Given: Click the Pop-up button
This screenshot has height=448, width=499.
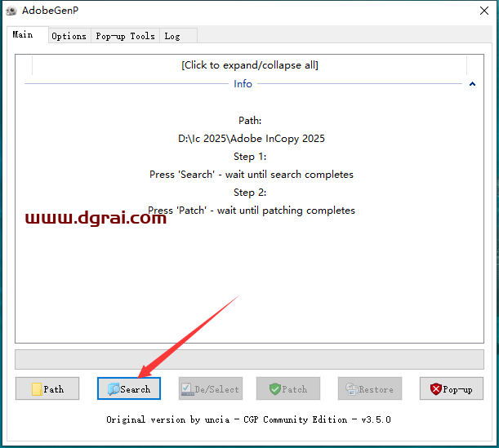Looking at the screenshot, I should pyautogui.click(x=452, y=388).
